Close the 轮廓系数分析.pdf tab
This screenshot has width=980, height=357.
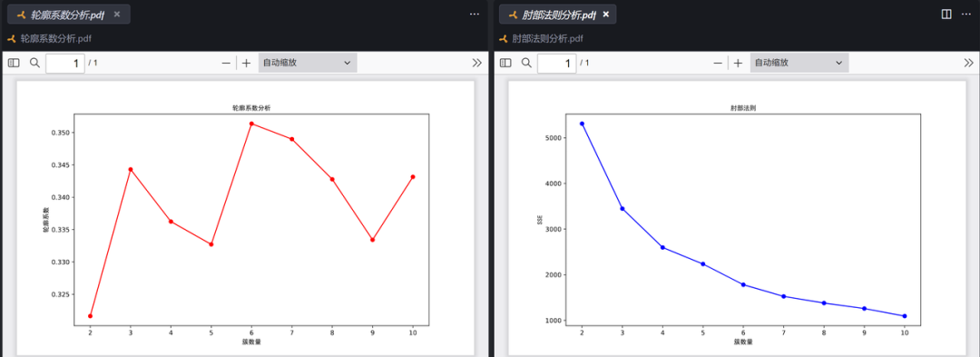(x=117, y=14)
